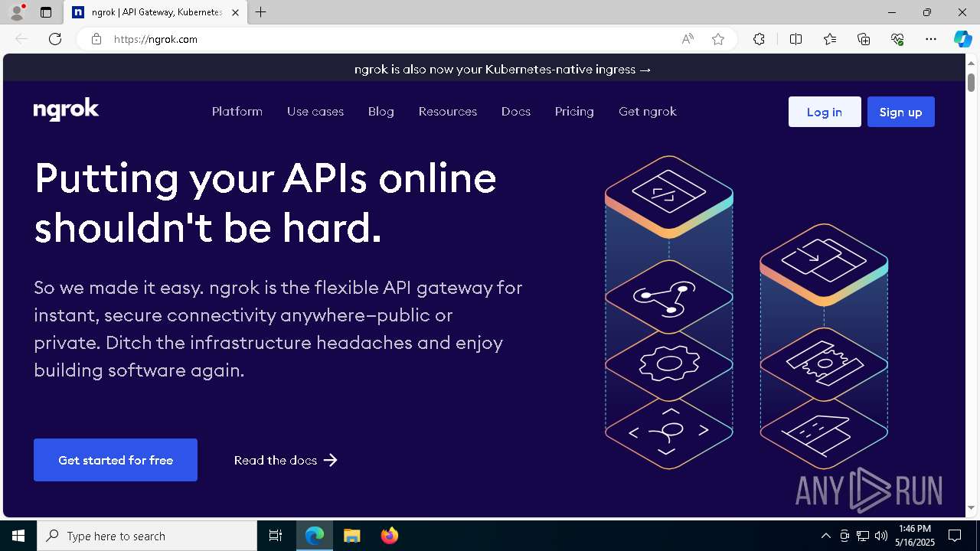Follow the Read the docs link
The height and width of the screenshot is (551, 980).
[x=286, y=460]
